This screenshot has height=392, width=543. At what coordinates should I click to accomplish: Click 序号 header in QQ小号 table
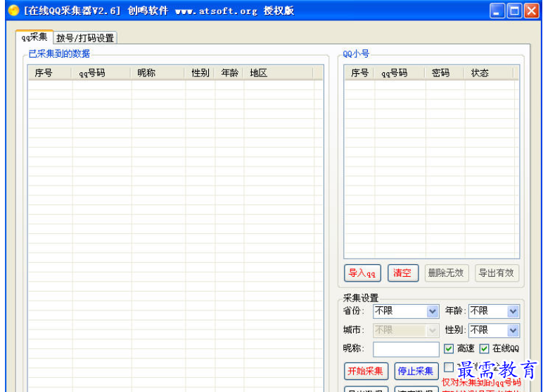[x=359, y=73]
